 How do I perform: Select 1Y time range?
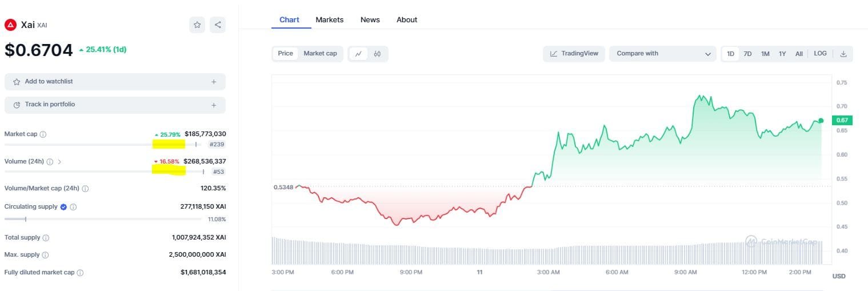[x=782, y=54]
